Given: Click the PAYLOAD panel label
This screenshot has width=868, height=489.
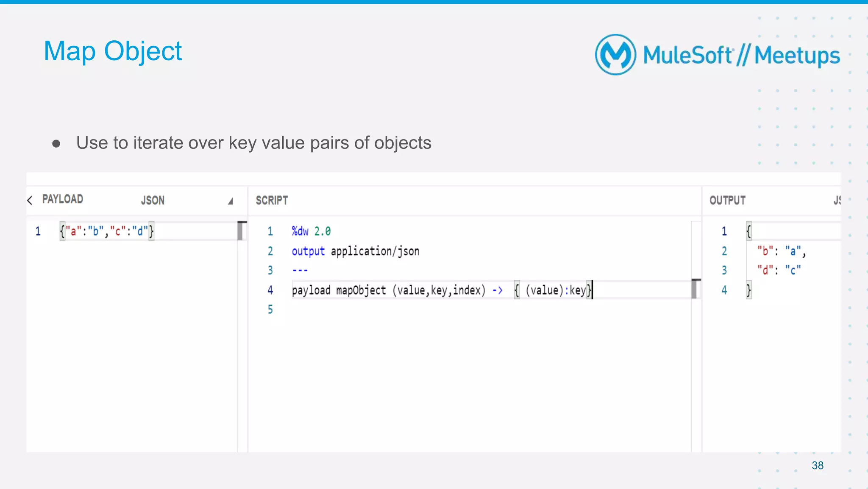Looking at the screenshot, I should pyautogui.click(x=63, y=199).
